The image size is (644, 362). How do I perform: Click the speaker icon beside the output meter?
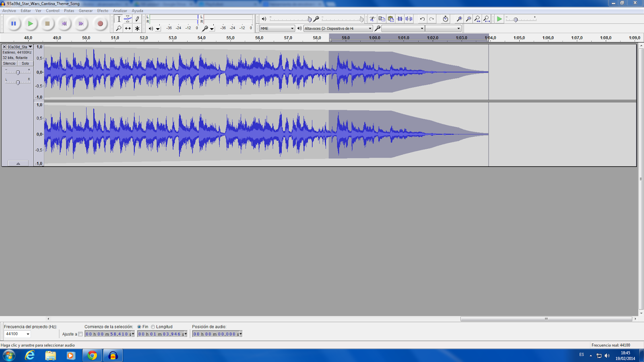[x=151, y=29]
